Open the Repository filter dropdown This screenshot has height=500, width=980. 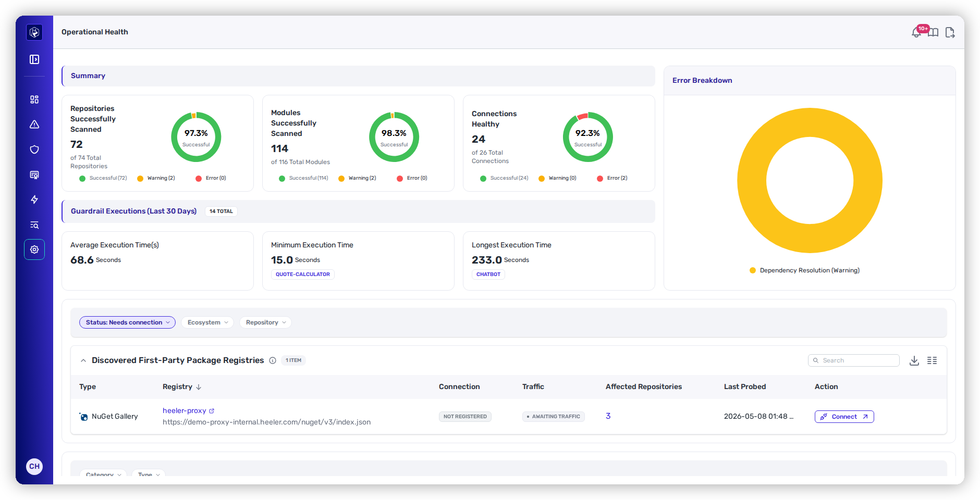click(x=265, y=322)
